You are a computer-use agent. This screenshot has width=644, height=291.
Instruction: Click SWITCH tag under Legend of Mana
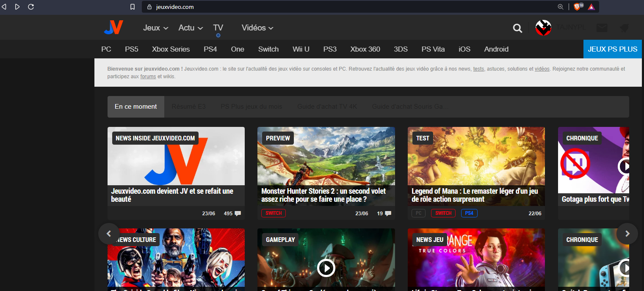(443, 213)
